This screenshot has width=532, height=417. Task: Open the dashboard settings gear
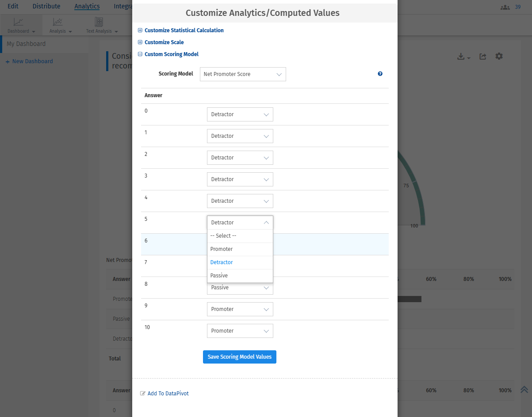499,57
